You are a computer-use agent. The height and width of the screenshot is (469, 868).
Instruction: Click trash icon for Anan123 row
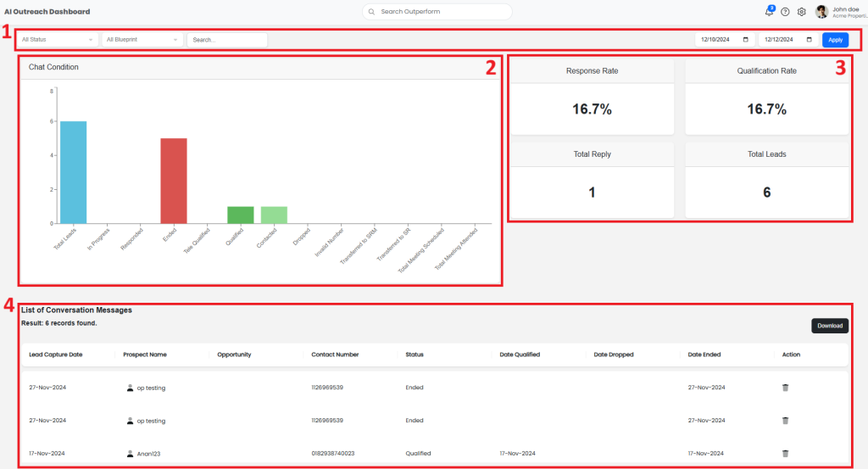point(785,454)
